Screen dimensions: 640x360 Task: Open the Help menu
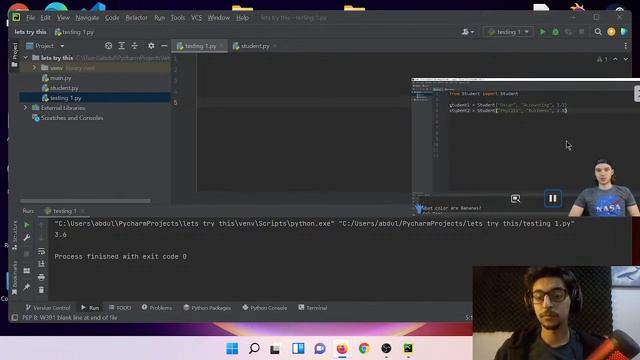(242, 18)
